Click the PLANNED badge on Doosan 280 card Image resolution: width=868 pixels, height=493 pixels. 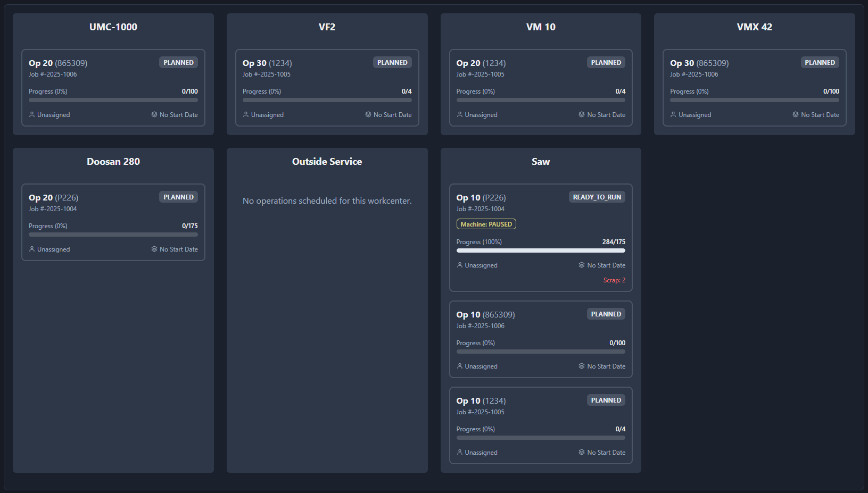pos(178,197)
